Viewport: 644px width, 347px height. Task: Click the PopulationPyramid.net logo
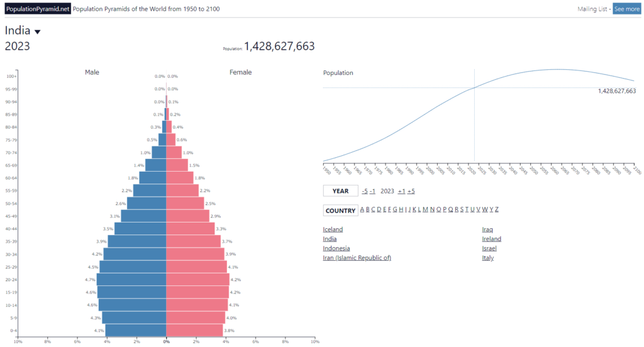pos(37,9)
